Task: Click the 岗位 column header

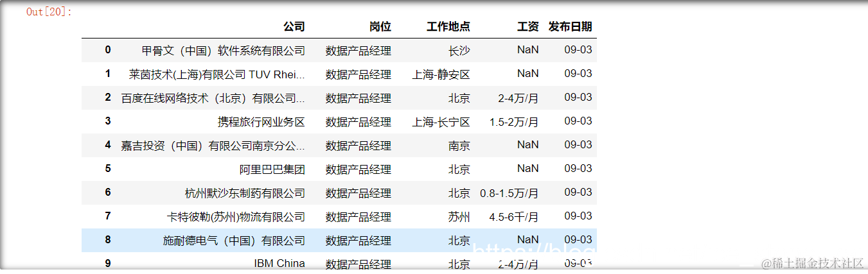Action: tap(380, 27)
